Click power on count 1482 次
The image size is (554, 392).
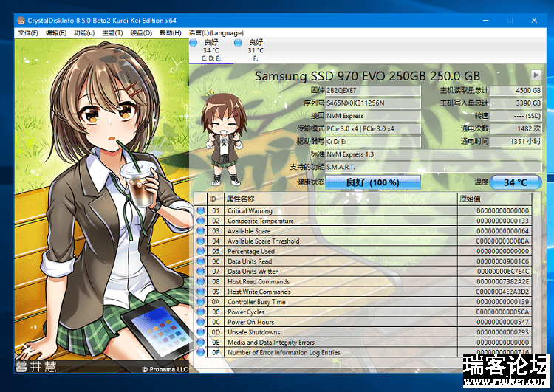pyautogui.click(x=516, y=128)
